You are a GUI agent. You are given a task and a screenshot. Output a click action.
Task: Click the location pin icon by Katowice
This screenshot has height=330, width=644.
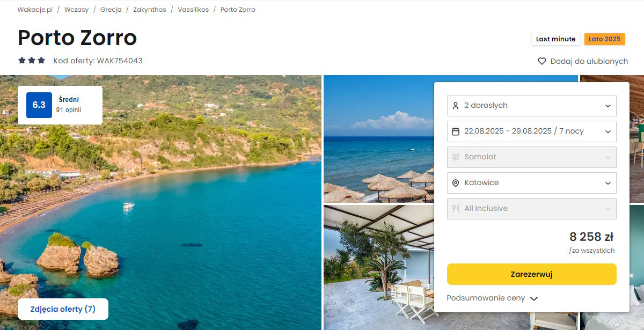click(456, 183)
